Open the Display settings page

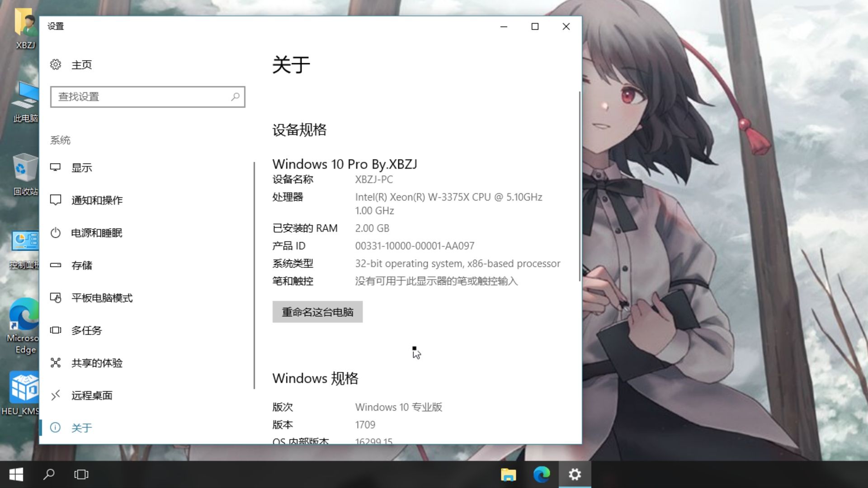point(82,168)
